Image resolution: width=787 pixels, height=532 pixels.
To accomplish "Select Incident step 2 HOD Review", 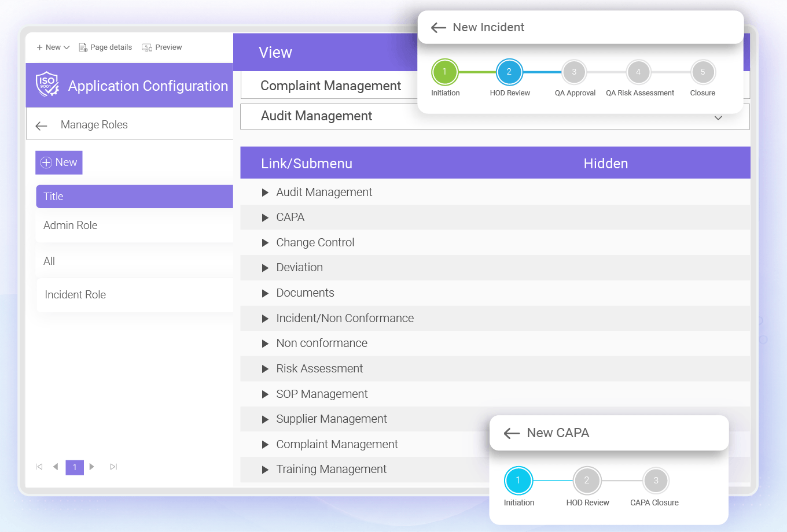I will coord(509,72).
